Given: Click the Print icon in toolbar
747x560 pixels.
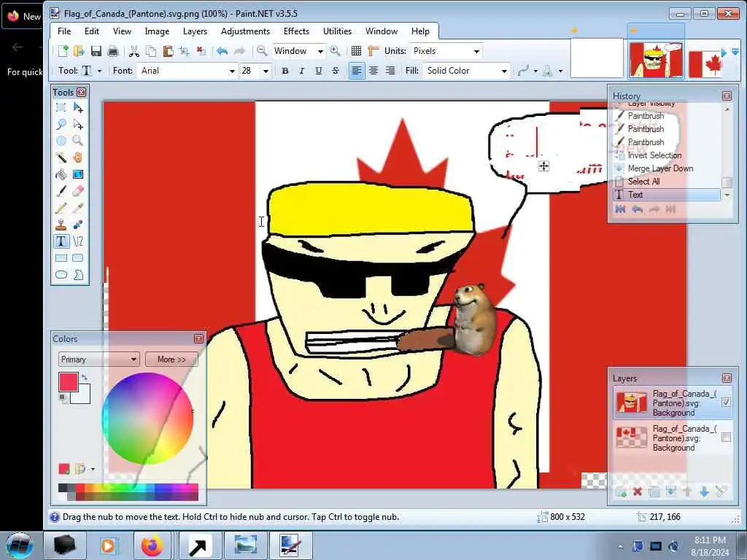Looking at the screenshot, I should tap(113, 51).
